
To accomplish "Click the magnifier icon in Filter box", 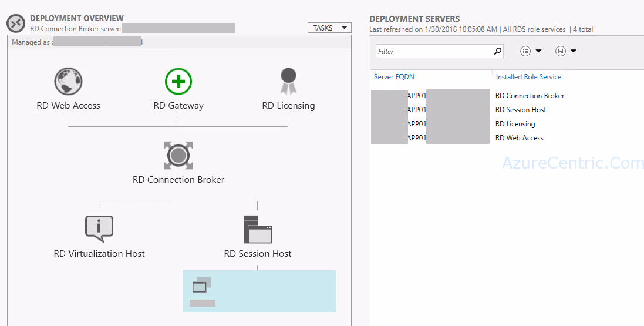I will coord(497,51).
